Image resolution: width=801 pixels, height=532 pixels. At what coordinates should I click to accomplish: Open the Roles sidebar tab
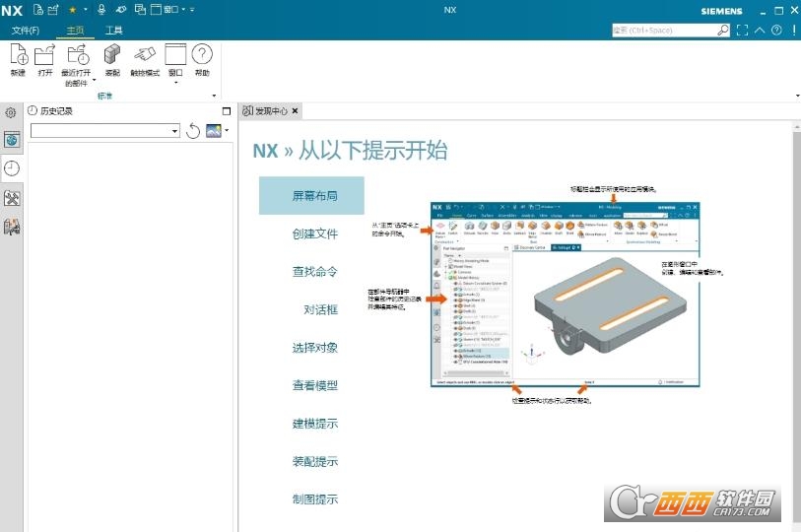pos(12,227)
